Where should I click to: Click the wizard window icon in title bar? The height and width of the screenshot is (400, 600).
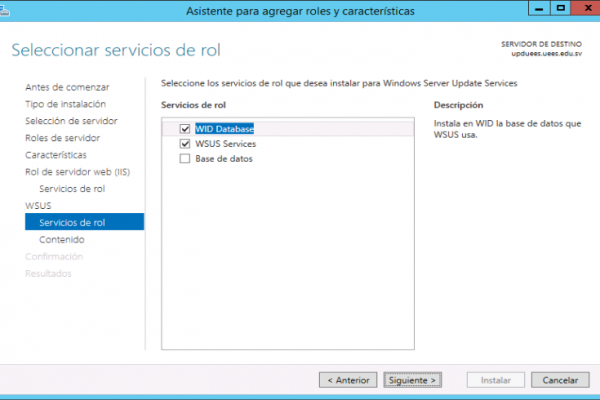tap(4, 11)
